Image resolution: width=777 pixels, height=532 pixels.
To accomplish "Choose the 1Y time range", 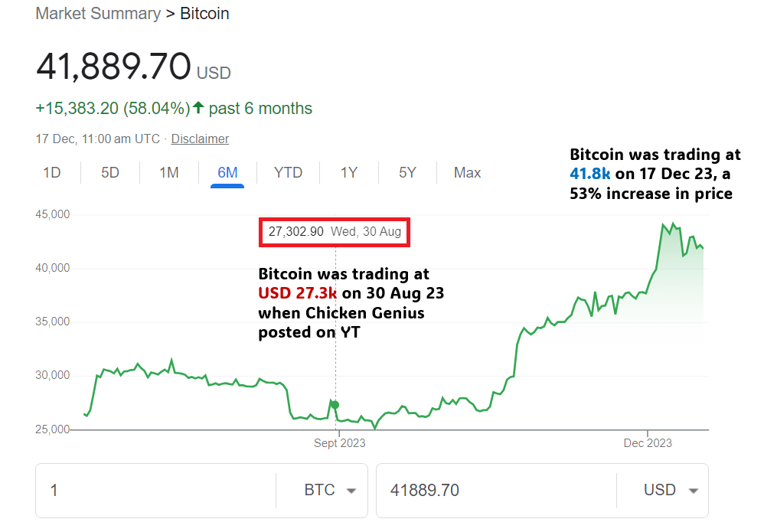I will click(x=349, y=172).
